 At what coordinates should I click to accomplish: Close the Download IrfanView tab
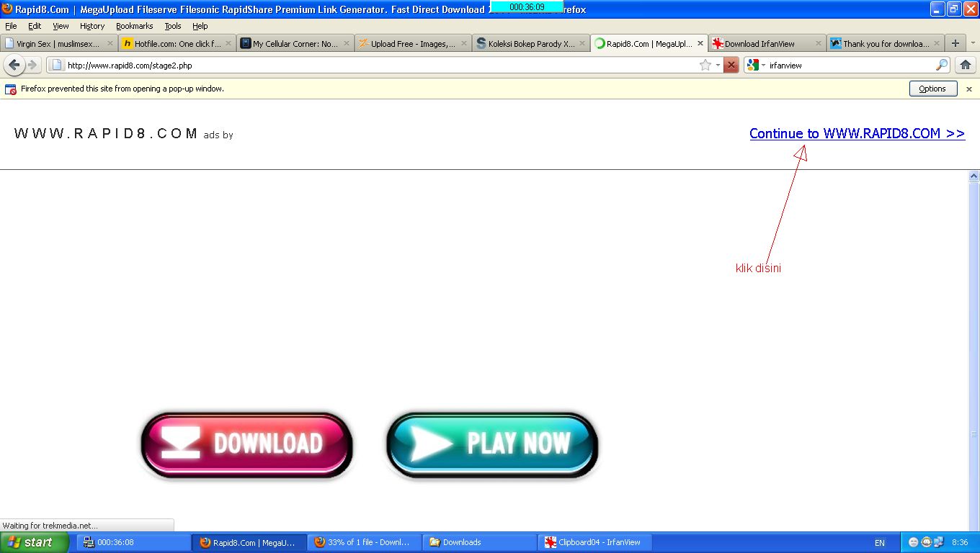pyautogui.click(x=819, y=43)
